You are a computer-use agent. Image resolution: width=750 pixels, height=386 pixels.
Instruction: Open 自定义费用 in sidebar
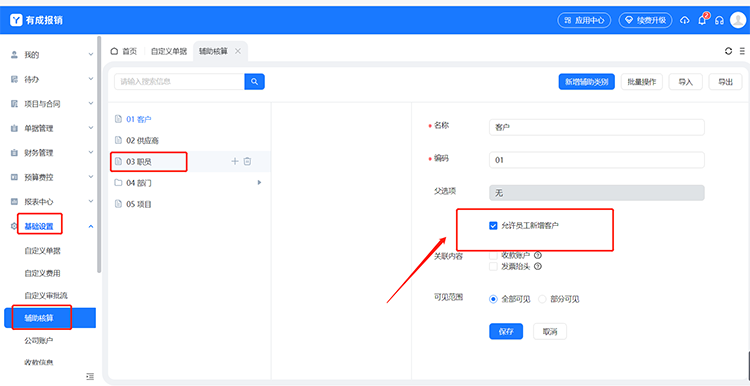click(x=43, y=273)
